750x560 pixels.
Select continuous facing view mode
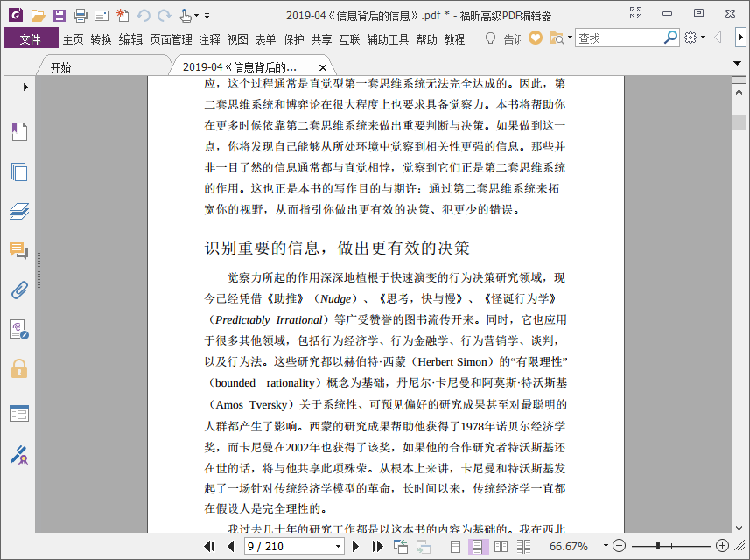tap(523, 546)
